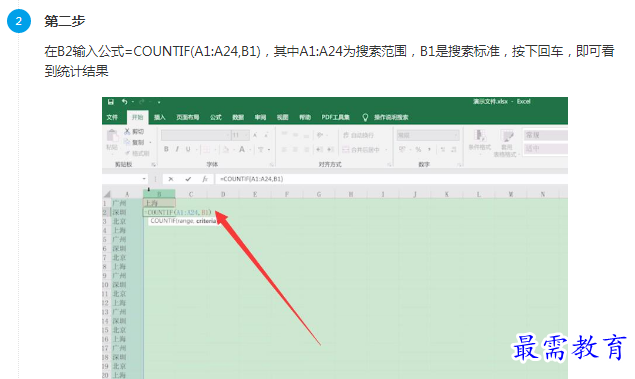Open the Name Box dropdown arrow
Image resolution: width=635 pixels, height=379 pixels.
pyautogui.click(x=144, y=179)
